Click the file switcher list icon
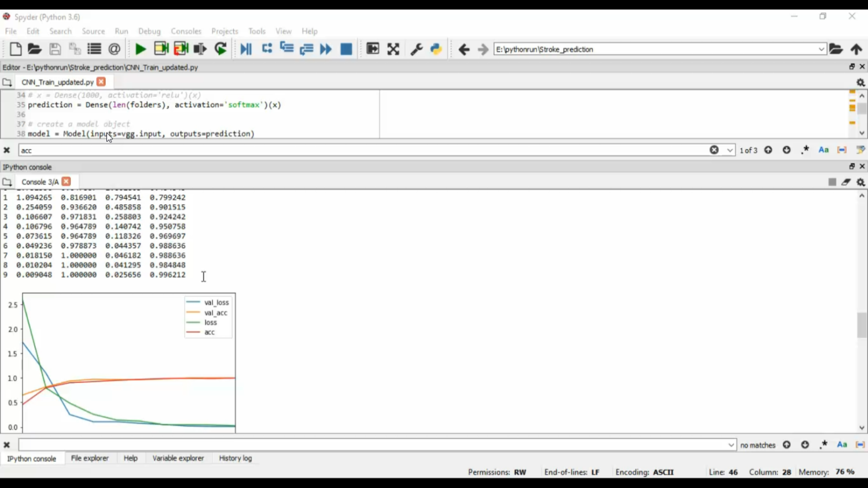The width and height of the screenshot is (868, 488). pyautogui.click(x=94, y=49)
